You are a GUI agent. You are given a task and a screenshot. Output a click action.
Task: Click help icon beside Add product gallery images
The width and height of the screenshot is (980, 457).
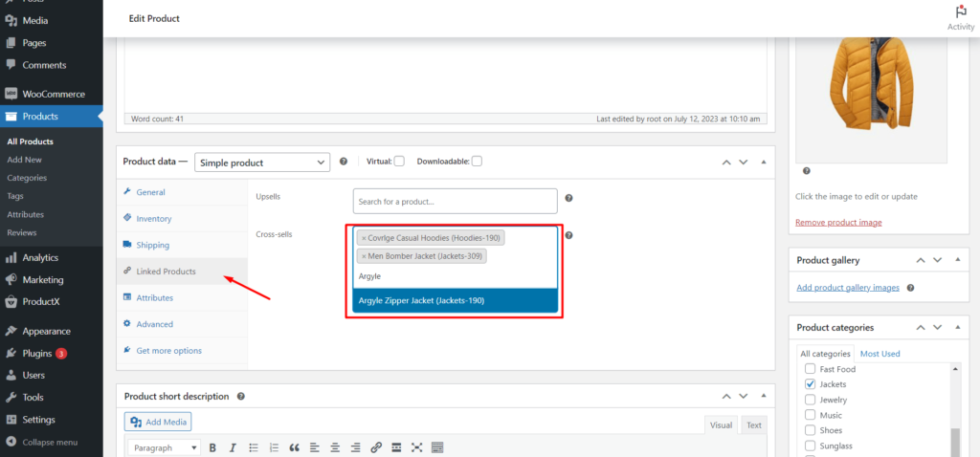pos(911,288)
